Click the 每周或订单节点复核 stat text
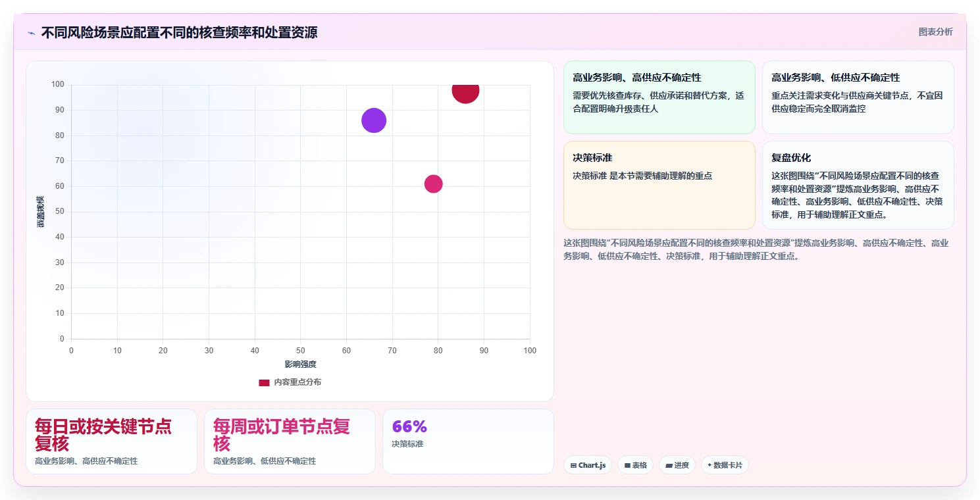The width and height of the screenshot is (980, 500). (x=282, y=434)
